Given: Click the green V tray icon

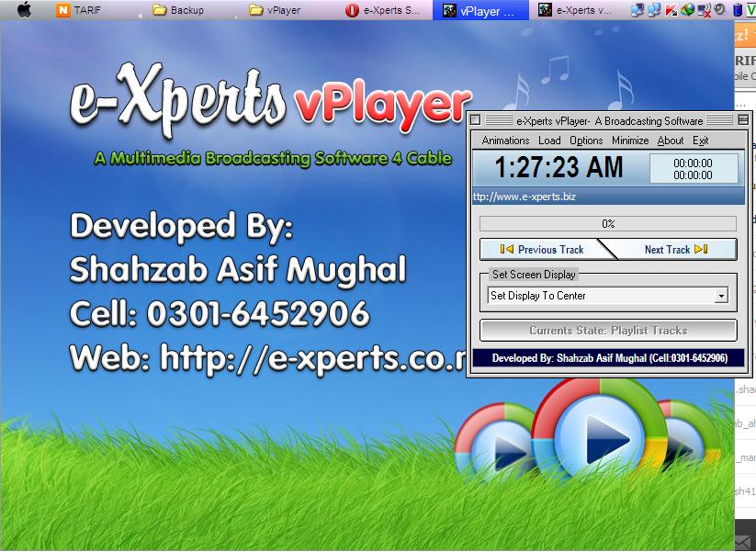Looking at the screenshot, I should coord(751,10).
